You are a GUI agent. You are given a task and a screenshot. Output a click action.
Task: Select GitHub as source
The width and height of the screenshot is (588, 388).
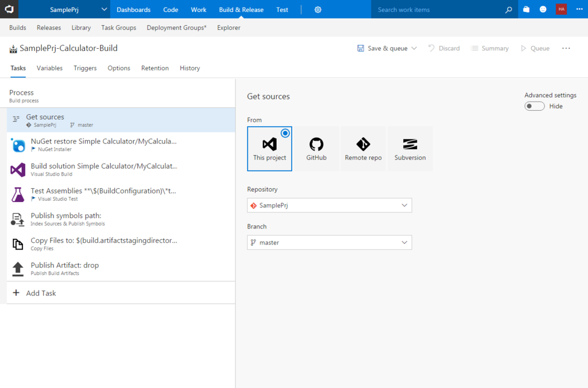[x=316, y=149]
